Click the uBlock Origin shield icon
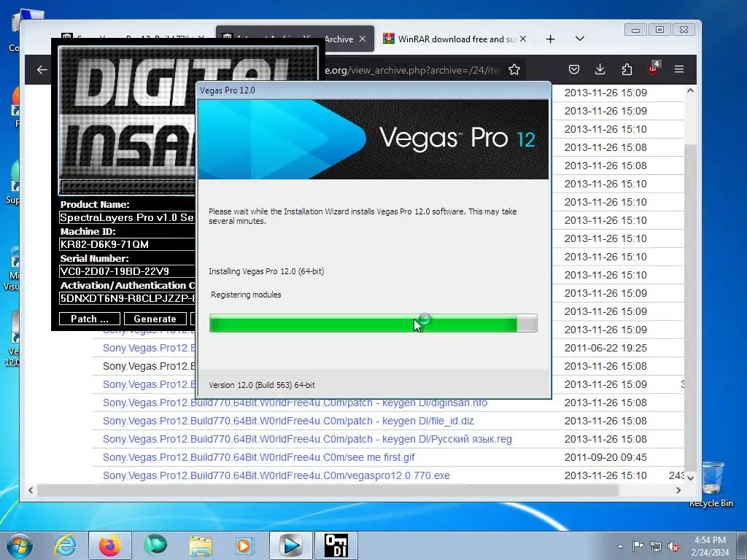 pos(653,69)
